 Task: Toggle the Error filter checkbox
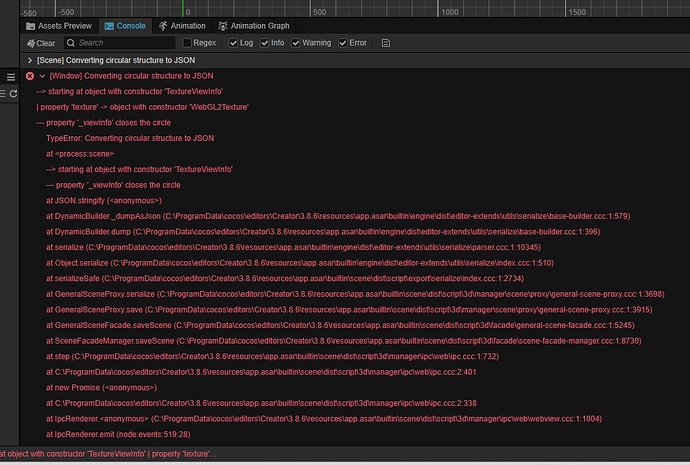[x=343, y=43]
